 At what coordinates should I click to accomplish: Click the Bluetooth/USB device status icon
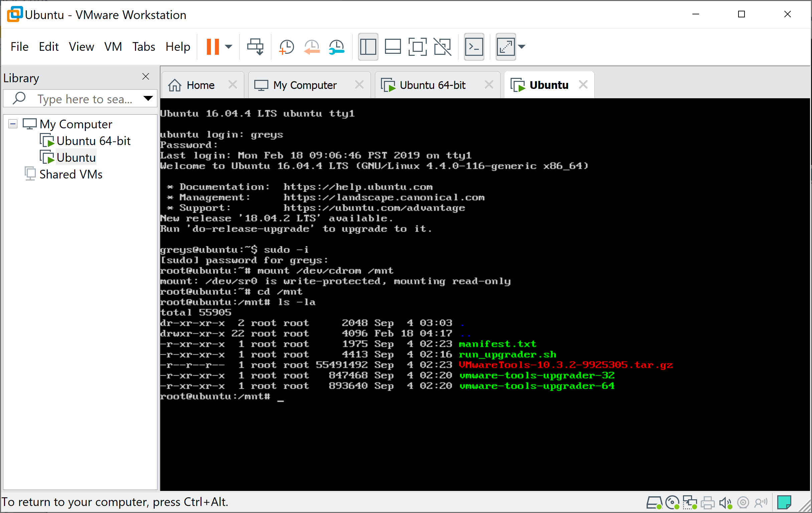pos(761,503)
